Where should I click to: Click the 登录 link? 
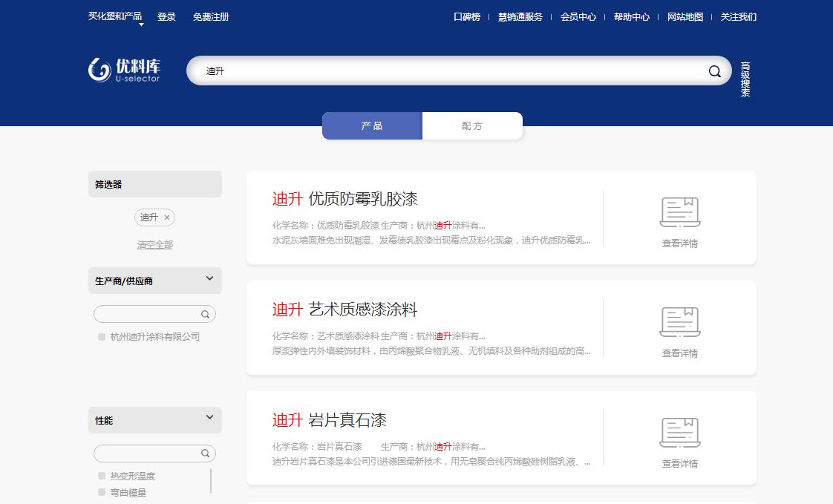coord(166,17)
